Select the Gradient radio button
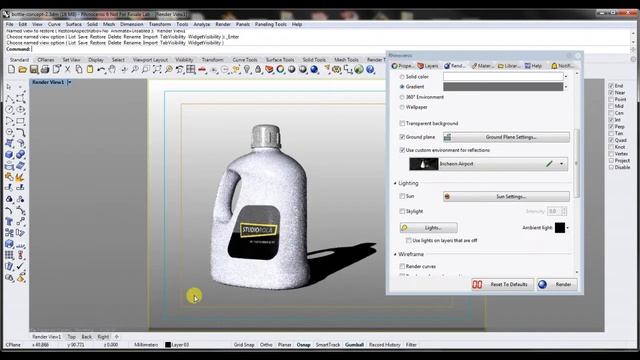Viewport: 640px width, 360px height. 402,87
